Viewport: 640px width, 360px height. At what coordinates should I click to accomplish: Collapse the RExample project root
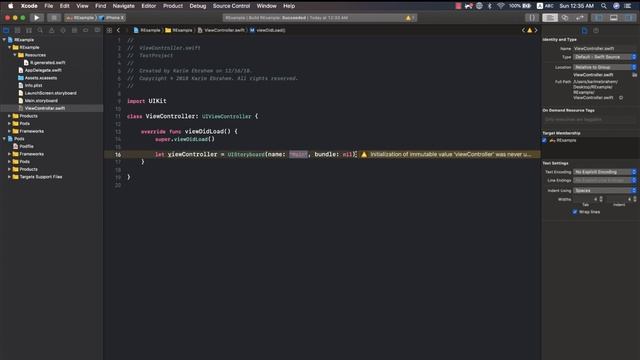[x=4, y=40]
